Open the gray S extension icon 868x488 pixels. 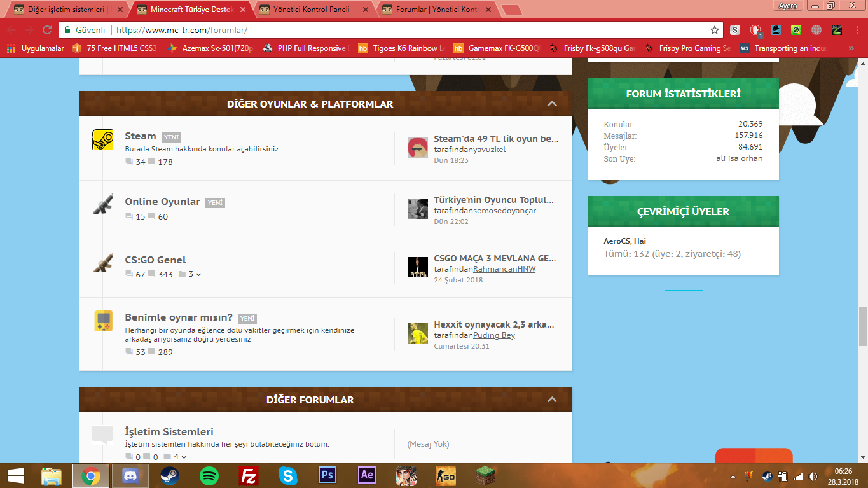(x=735, y=30)
